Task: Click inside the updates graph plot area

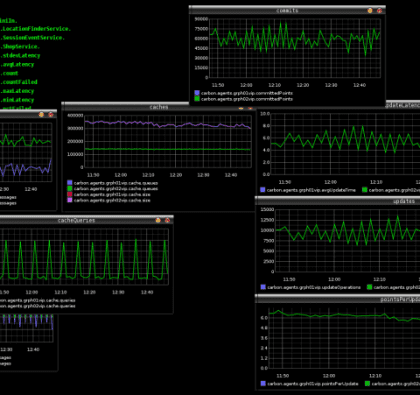Action: pos(348,240)
